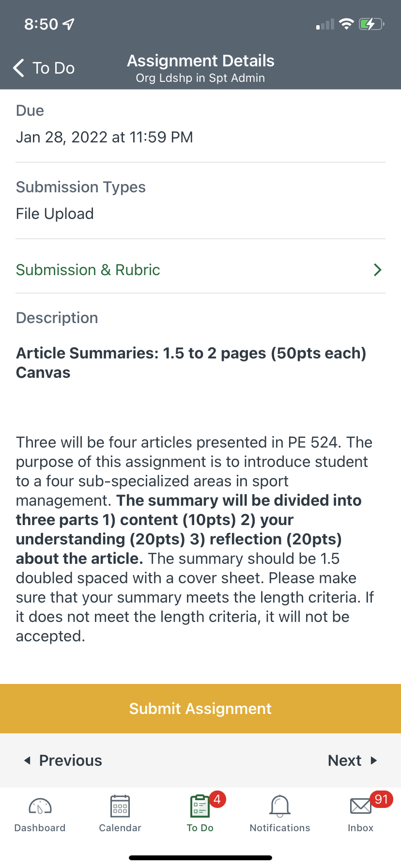Tap the battery charging status icon

[371, 24]
